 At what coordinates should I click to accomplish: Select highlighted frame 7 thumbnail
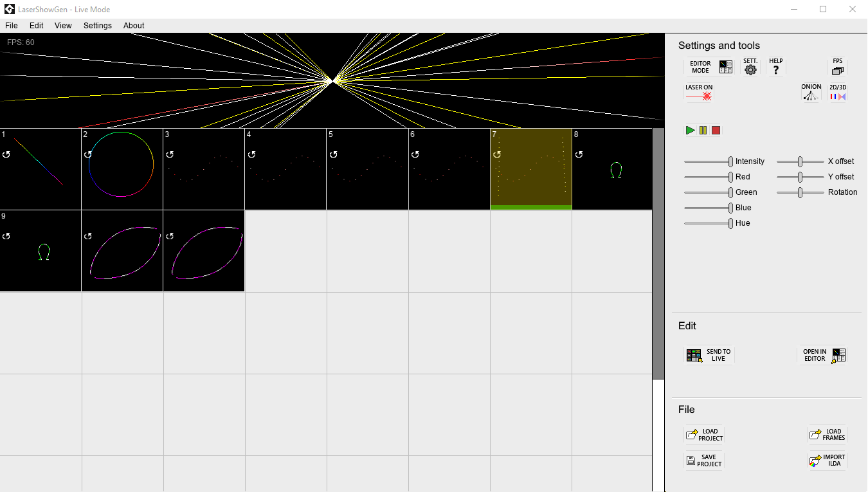[530, 169]
